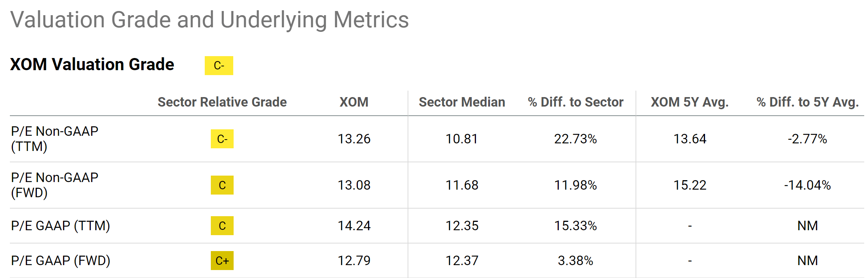Open the P/E GAAP (TTM) metric link

60,226
